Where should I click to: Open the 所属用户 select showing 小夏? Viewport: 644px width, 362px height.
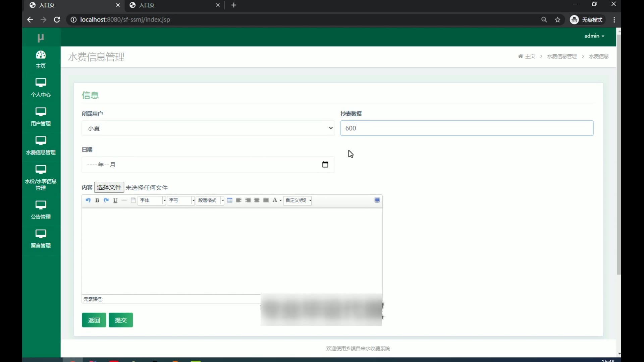[x=208, y=128]
